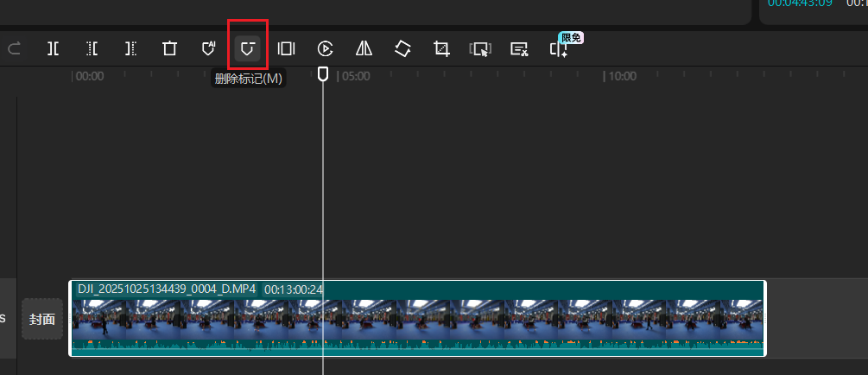Viewport: 868px width, 375px height.
Task: Click the delete-right trim icon
Action: [x=130, y=49]
